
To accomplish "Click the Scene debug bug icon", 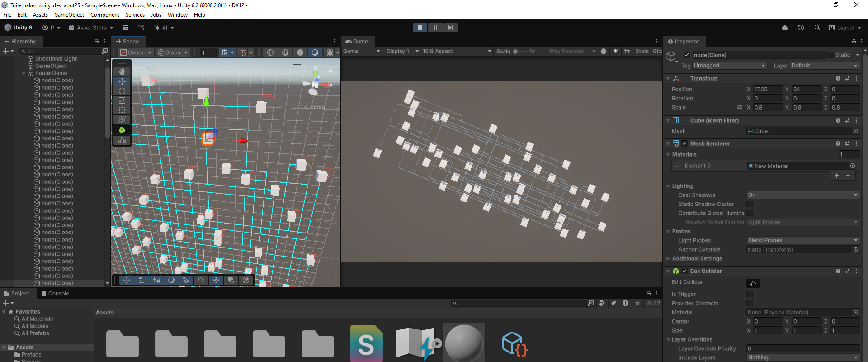I will (x=330, y=52).
